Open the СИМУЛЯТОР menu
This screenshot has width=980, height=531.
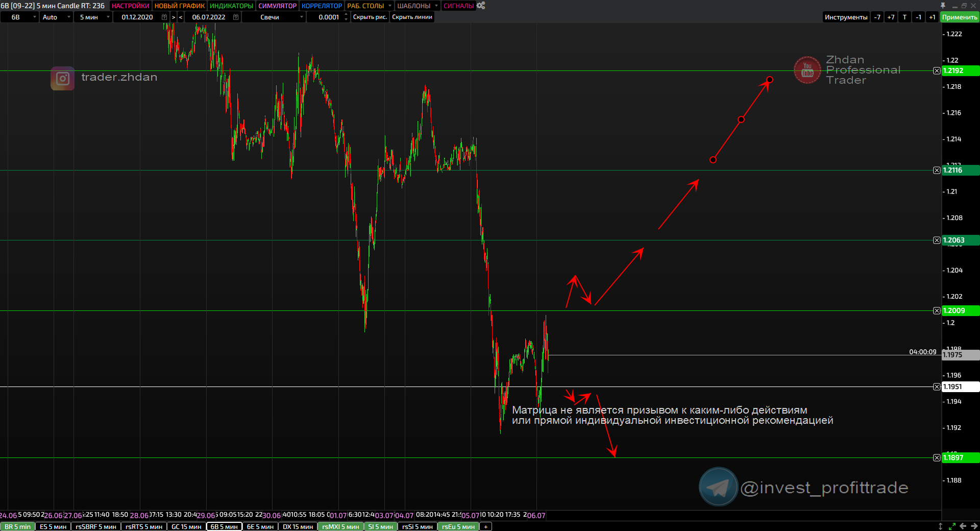277,6
